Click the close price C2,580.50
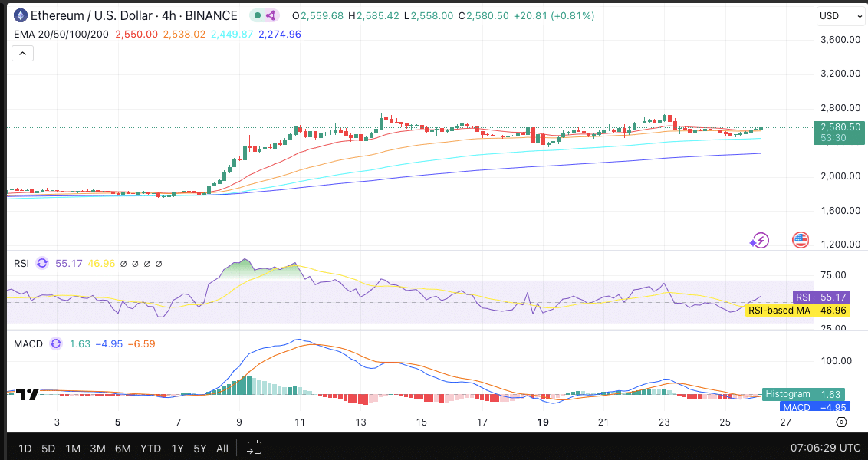This screenshot has width=868, height=460. 483,16
